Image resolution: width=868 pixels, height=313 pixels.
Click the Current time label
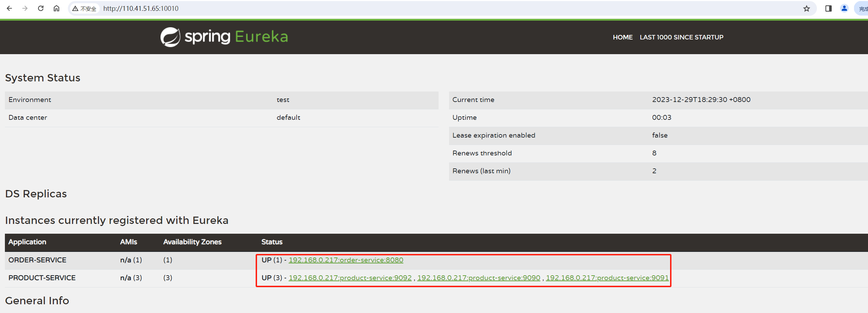tap(473, 100)
